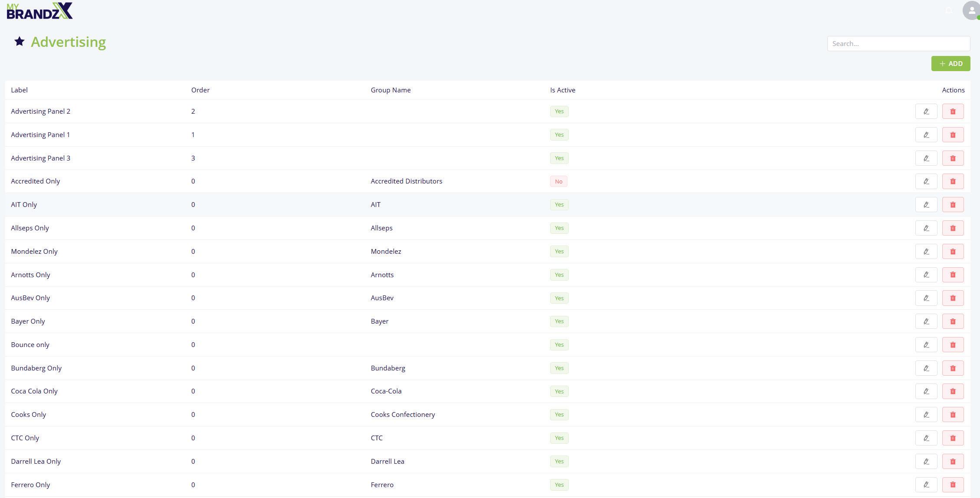Click the MyBrandzX logo
980x498 pixels.
point(39,11)
